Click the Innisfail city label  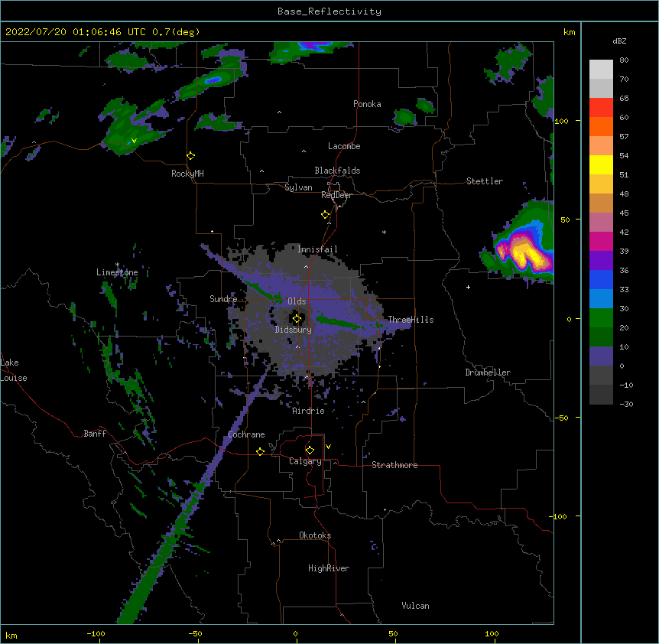coord(317,249)
